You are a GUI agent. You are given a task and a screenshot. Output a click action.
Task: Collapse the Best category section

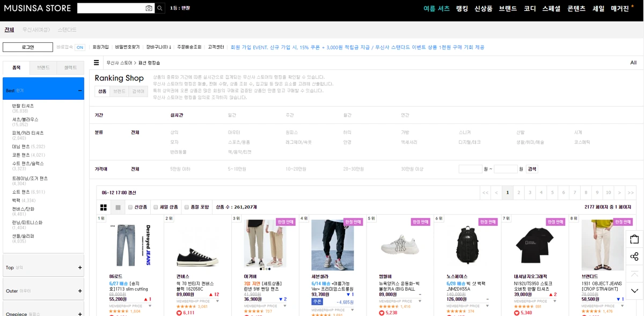pyautogui.click(x=80, y=91)
